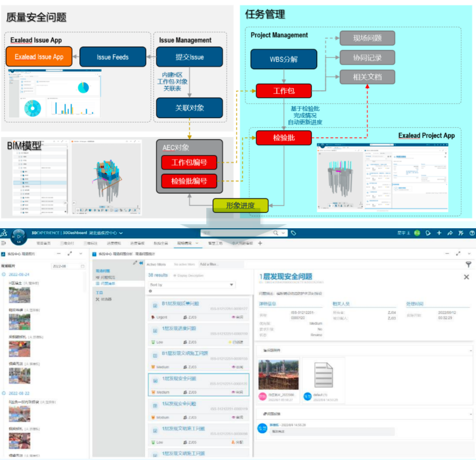Screen dimensions: 476x460
Task: Close the 1层发现安全问题 detail panel
Action: point(467,277)
